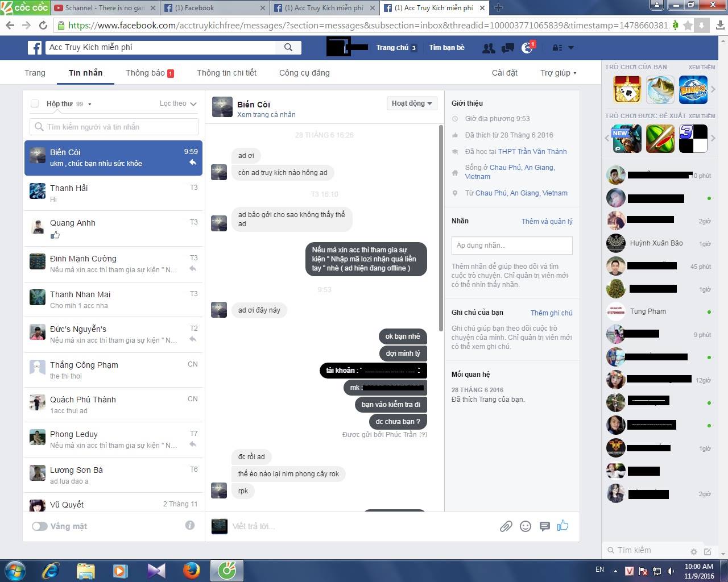Expand the Hộp thư folder dropdown
Image resolution: width=728 pixels, height=582 pixels.
click(69, 104)
